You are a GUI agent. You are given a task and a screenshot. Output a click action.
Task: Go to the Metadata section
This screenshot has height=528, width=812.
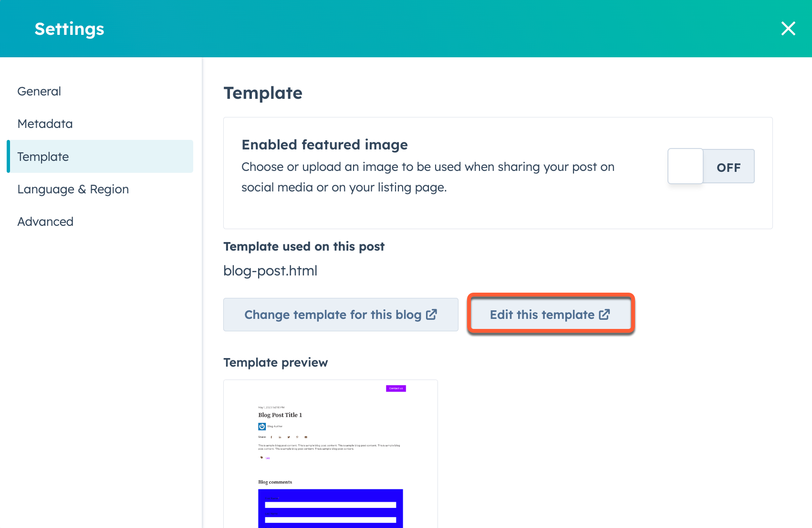[x=45, y=124]
